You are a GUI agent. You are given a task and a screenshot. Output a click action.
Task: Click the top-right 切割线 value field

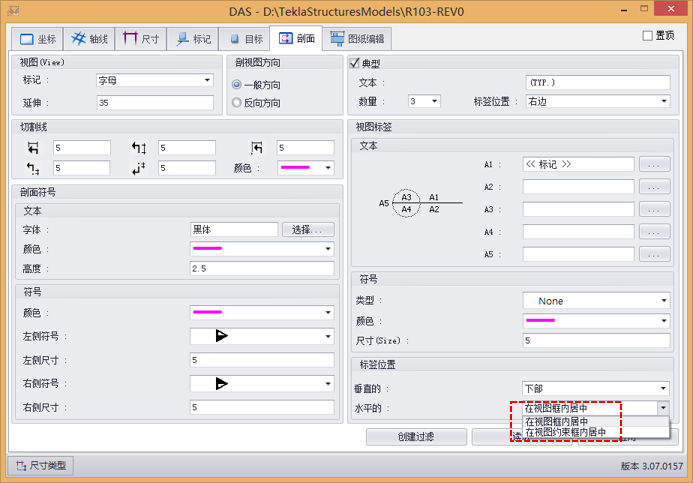(305, 148)
